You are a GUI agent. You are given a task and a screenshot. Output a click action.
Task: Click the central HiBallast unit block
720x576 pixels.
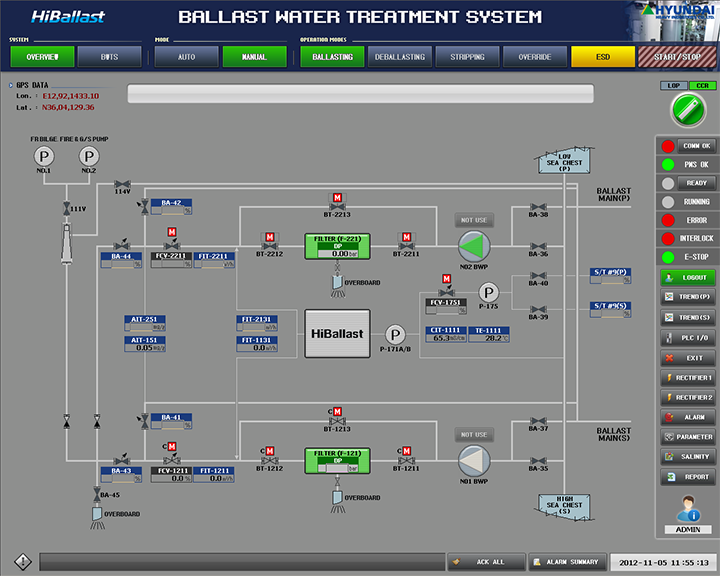click(338, 334)
